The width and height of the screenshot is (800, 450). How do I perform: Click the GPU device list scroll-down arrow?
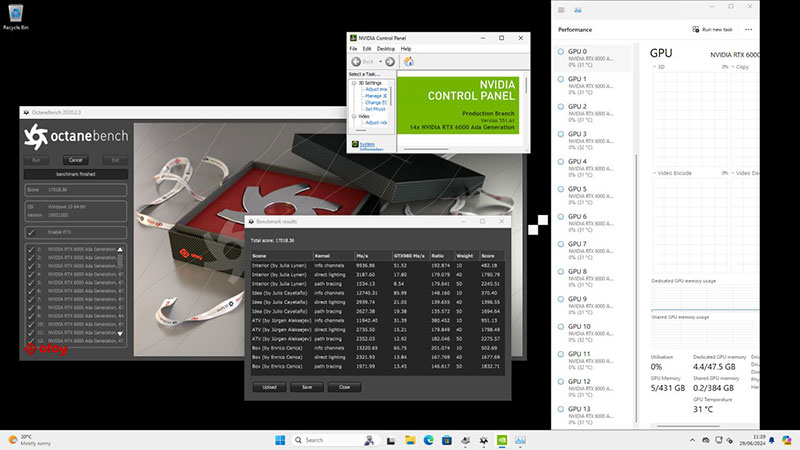coord(121,333)
